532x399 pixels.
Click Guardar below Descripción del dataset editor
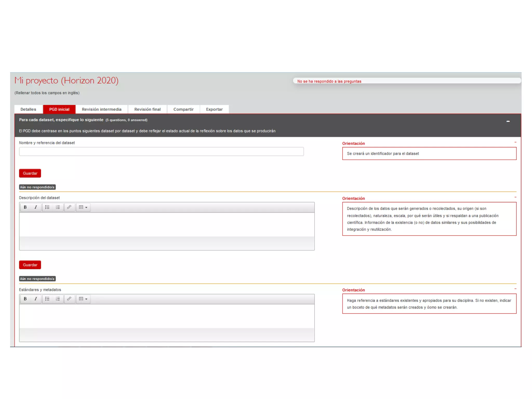pyautogui.click(x=30, y=265)
